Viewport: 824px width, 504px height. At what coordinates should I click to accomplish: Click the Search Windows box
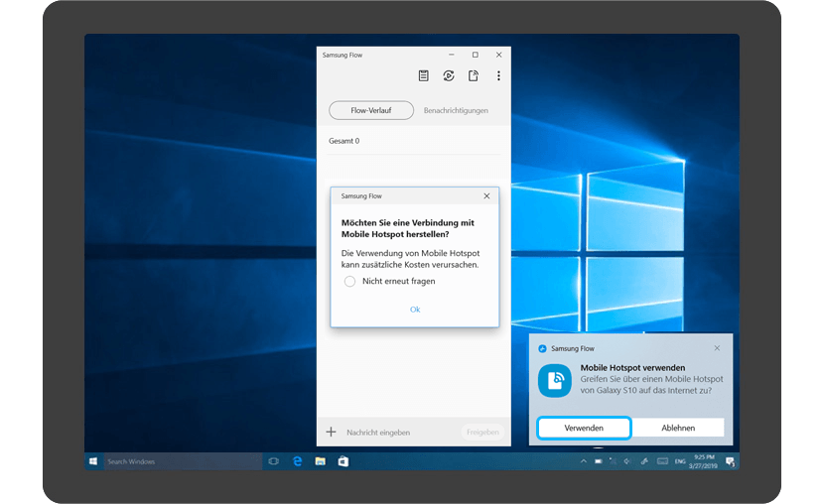click(x=183, y=461)
